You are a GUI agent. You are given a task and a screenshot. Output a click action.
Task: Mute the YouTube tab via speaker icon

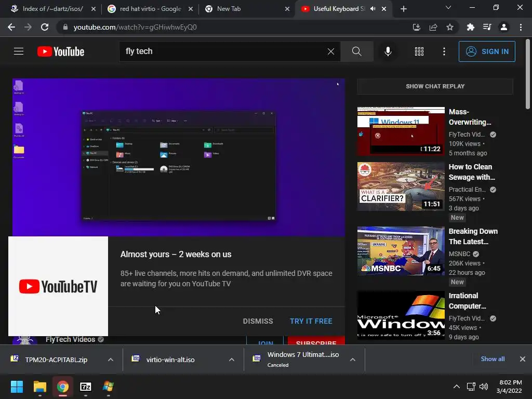click(x=373, y=9)
